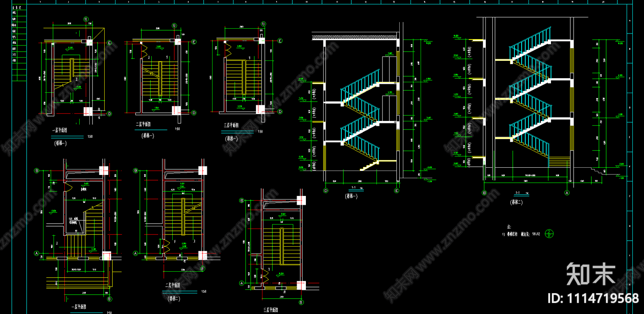Screen dimensions: 644x314
Task: Select axis bubble B of 楼梯二 二层平面图
Action: pyautogui.click(x=136, y=171)
